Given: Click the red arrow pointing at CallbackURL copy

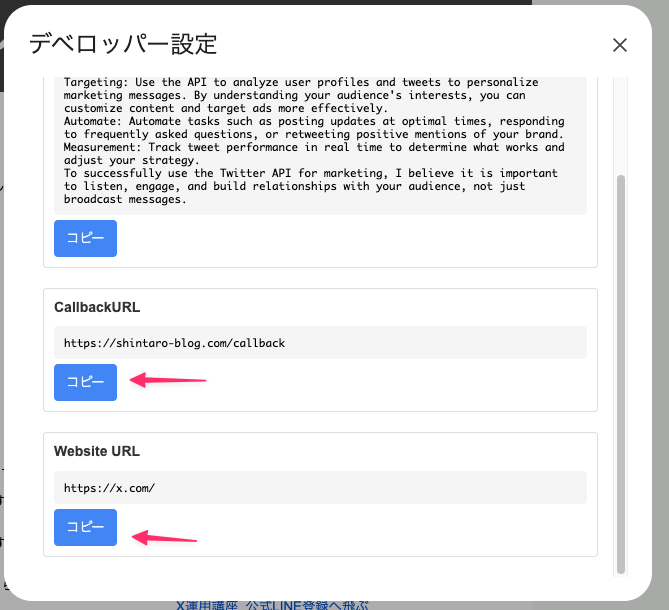Looking at the screenshot, I should point(170,380).
